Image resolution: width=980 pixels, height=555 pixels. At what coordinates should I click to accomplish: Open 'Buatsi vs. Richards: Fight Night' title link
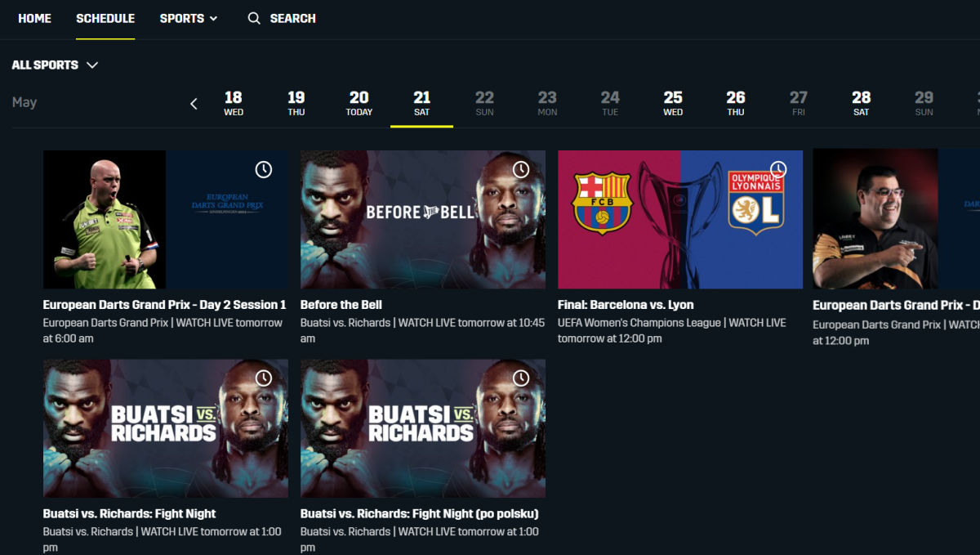pyautogui.click(x=130, y=514)
